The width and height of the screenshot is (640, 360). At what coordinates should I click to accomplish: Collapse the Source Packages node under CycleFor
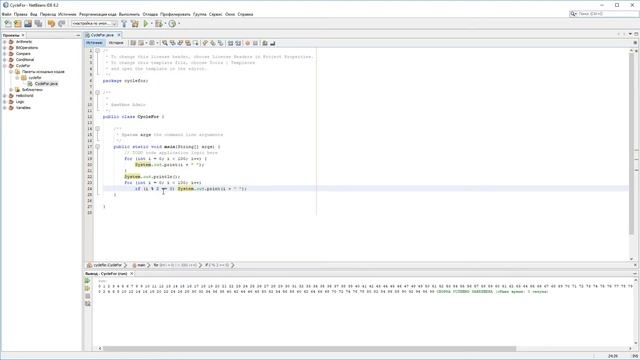[11, 71]
